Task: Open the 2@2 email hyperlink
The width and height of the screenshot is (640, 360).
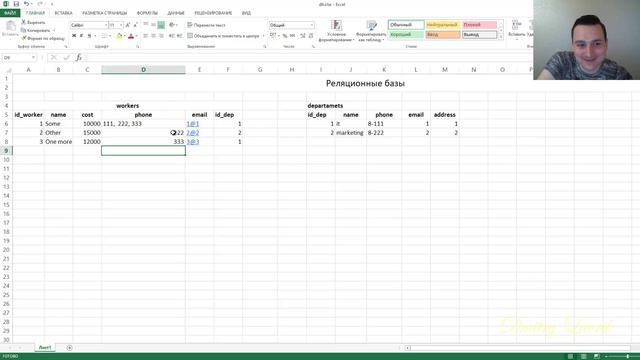Action: 193,133
